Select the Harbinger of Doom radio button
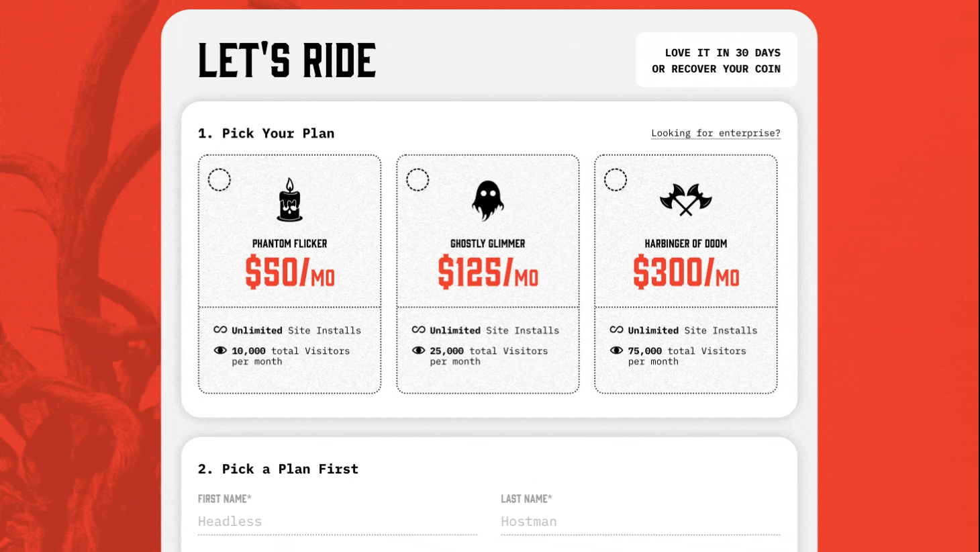 click(616, 180)
